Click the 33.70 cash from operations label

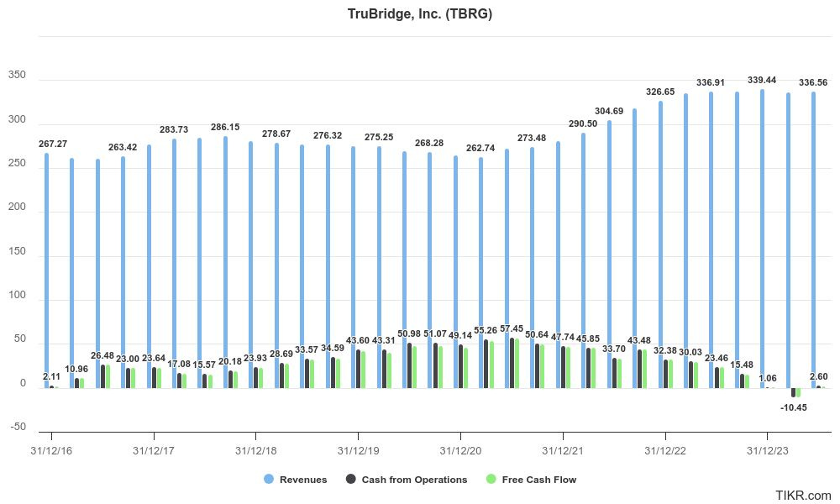[613, 349]
